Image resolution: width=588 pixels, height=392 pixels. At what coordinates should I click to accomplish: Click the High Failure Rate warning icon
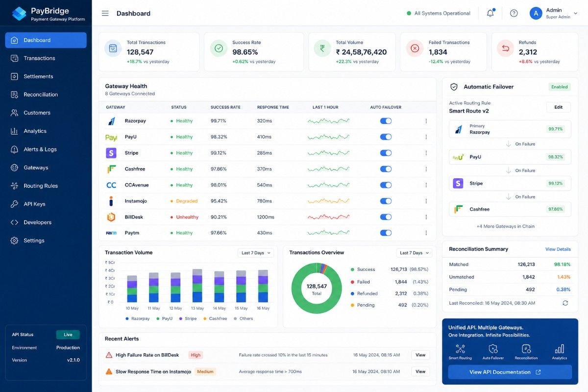[109, 355]
